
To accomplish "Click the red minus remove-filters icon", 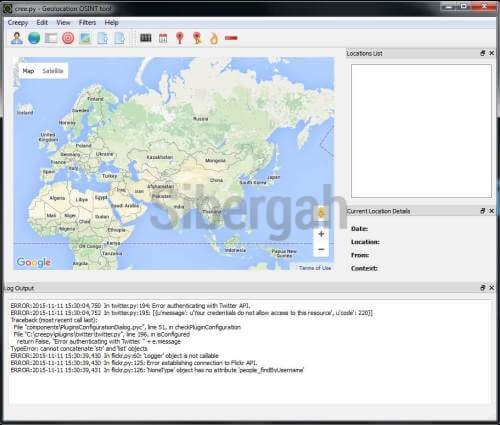I will point(231,38).
